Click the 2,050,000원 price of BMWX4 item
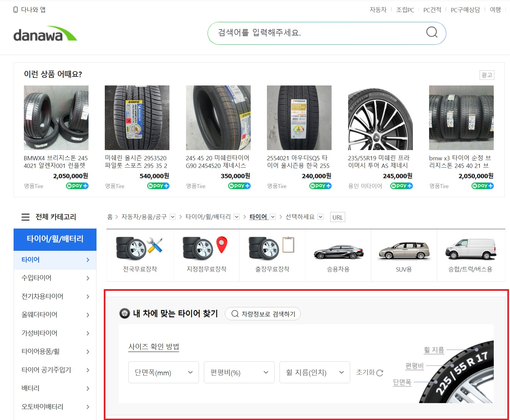Image resolution: width=510 pixels, height=420 pixels. (71, 176)
